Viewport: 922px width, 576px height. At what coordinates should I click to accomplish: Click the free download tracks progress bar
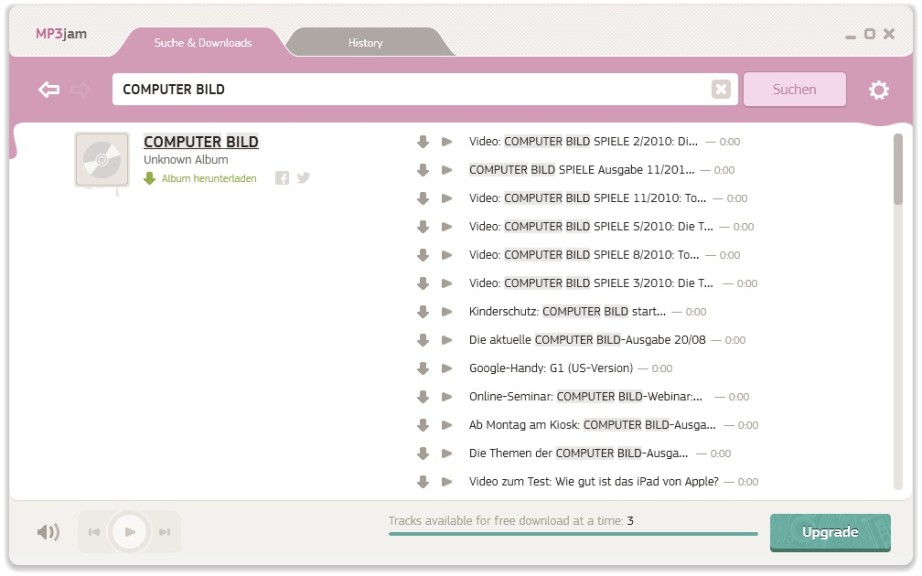[573, 534]
